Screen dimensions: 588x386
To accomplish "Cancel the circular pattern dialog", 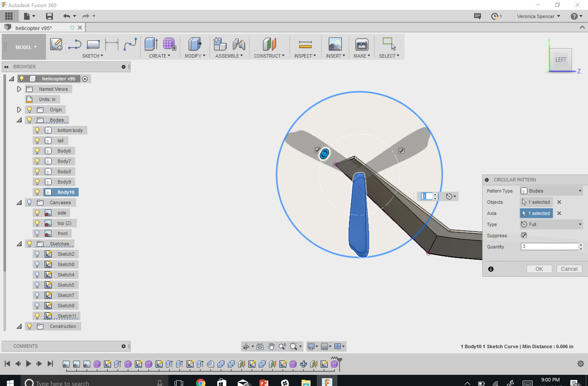I will click(x=569, y=269).
